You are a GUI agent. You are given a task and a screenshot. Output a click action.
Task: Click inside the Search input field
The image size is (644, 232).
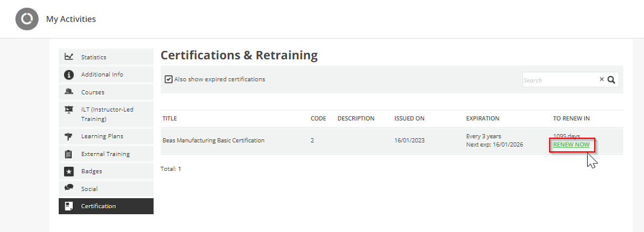pos(560,80)
